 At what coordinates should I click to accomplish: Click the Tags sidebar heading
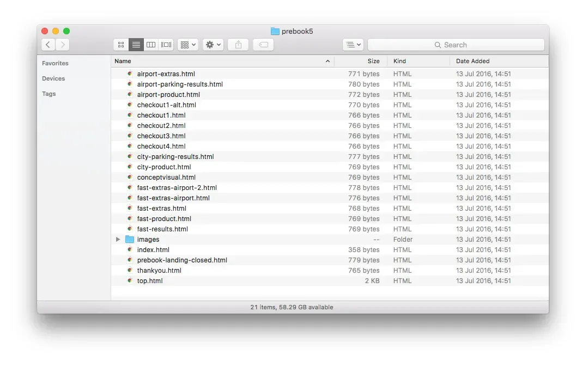click(49, 94)
